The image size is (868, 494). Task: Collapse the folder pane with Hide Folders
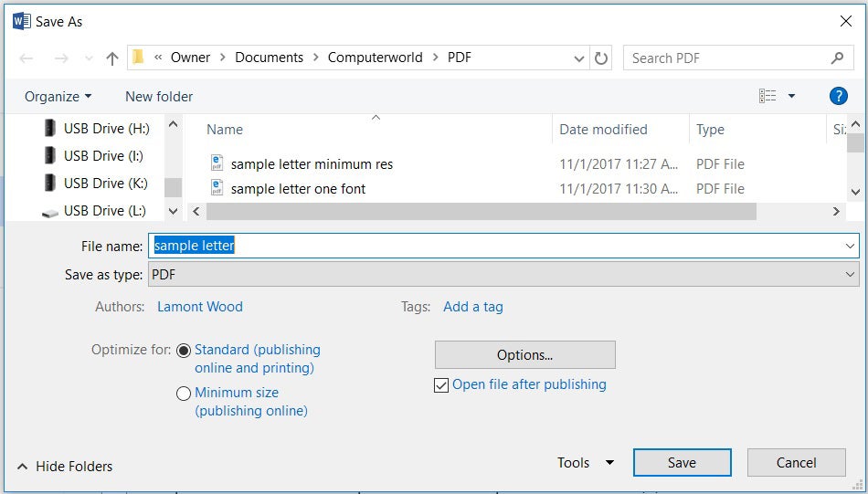coord(65,467)
